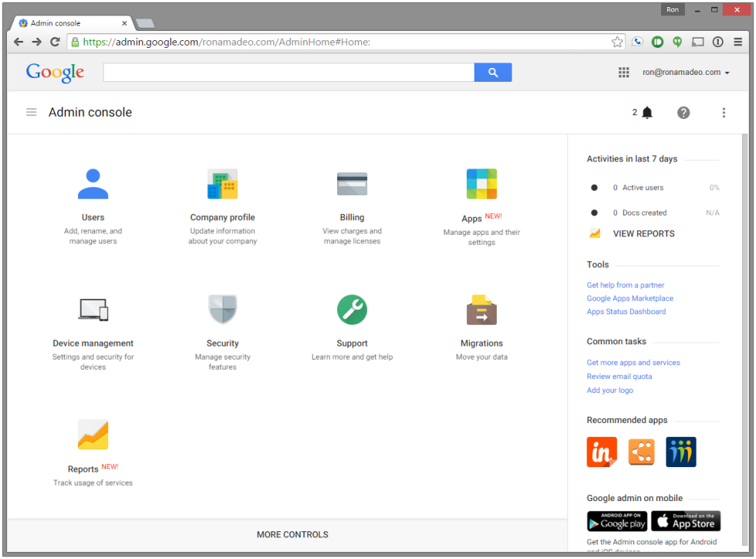Click the '0 Docs created' entry

pyautogui.click(x=640, y=213)
